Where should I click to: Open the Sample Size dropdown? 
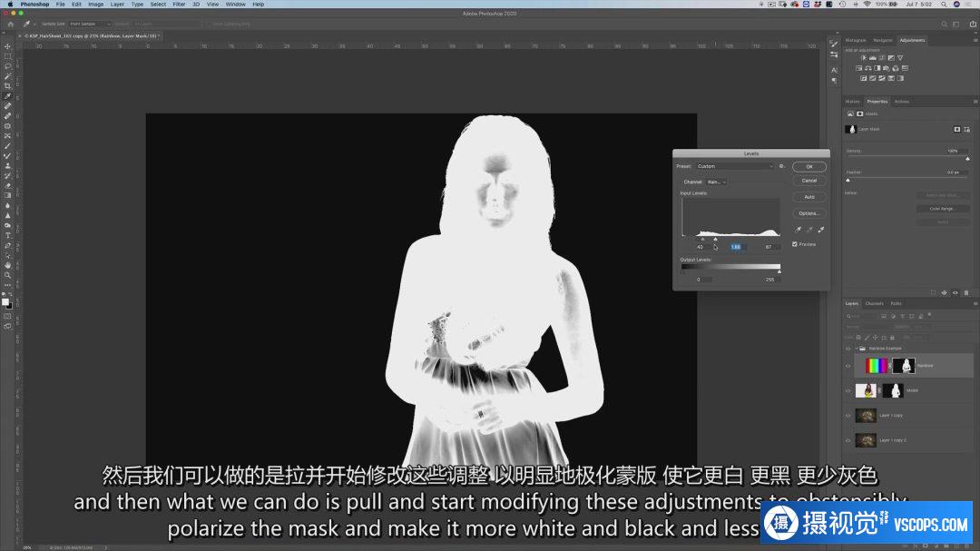pos(90,24)
